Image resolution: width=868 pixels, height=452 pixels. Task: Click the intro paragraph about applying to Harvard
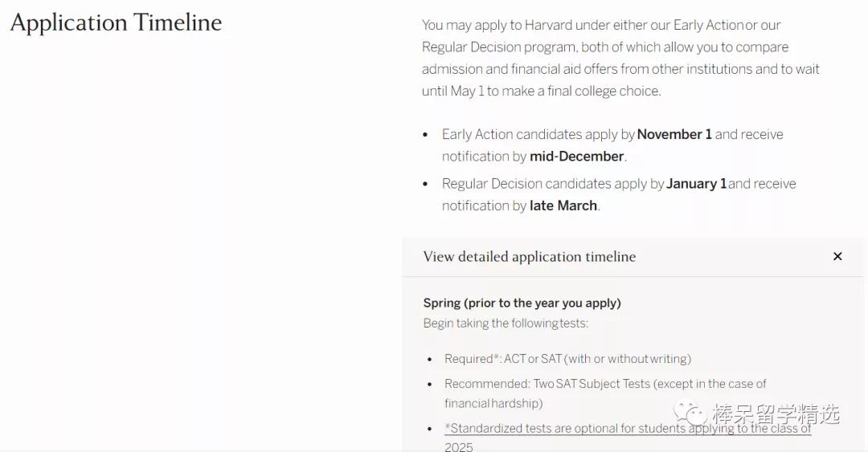(620, 58)
